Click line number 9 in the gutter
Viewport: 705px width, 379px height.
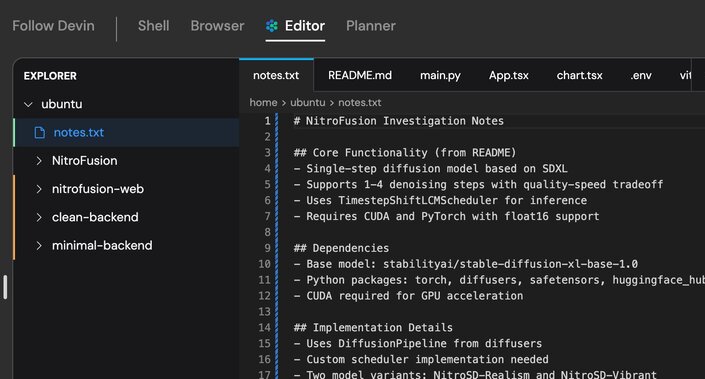pos(268,248)
